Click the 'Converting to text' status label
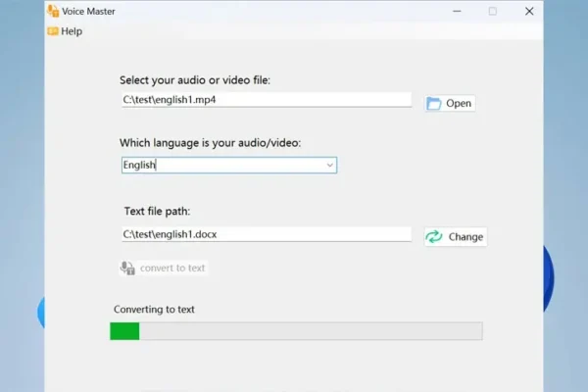The width and height of the screenshot is (588, 392). tap(154, 310)
